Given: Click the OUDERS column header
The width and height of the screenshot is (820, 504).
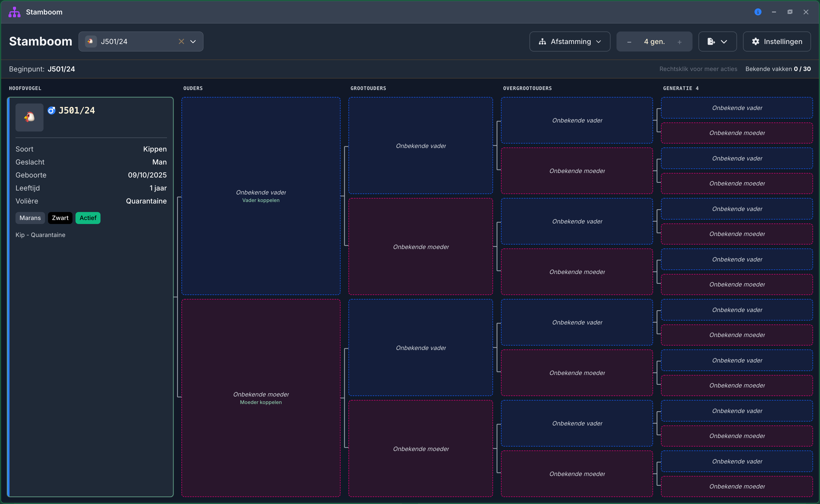Looking at the screenshot, I should [x=193, y=88].
